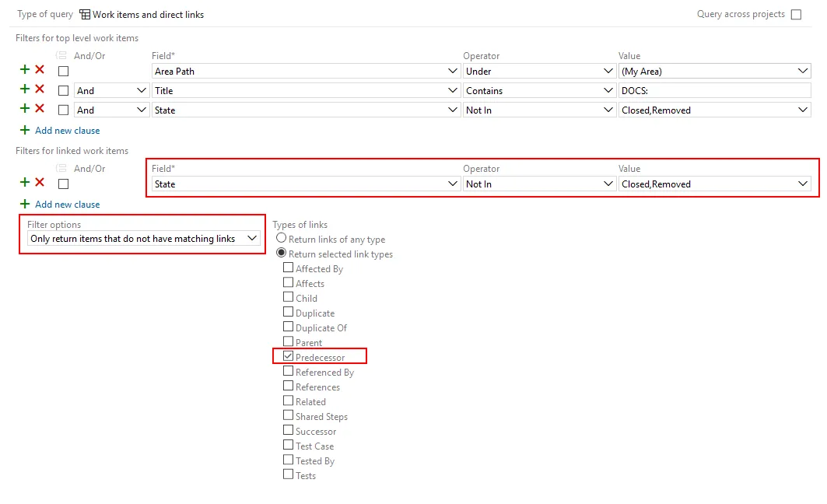The height and width of the screenshot is (504, 827).
Task: Uncheck the Predecessor link type
Action: [288, 356]
